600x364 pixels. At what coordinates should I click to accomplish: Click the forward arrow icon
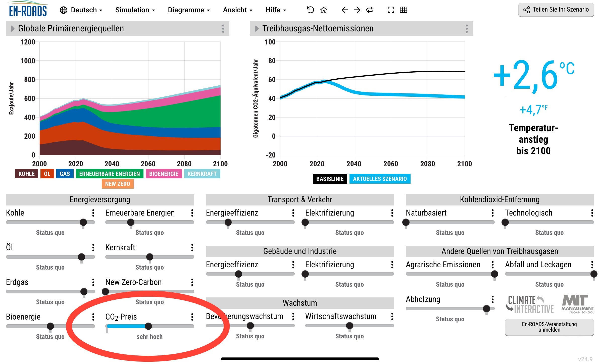(x=357, y=10)
